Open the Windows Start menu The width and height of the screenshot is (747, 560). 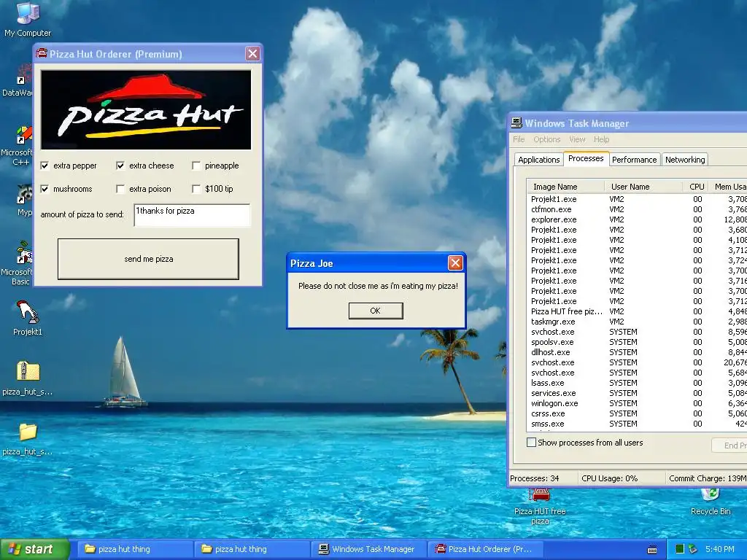point(34,549)
